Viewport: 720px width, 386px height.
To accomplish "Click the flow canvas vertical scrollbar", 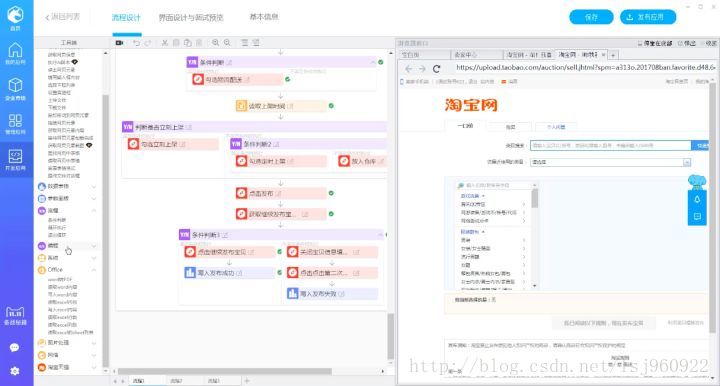I will pos(391,336).
